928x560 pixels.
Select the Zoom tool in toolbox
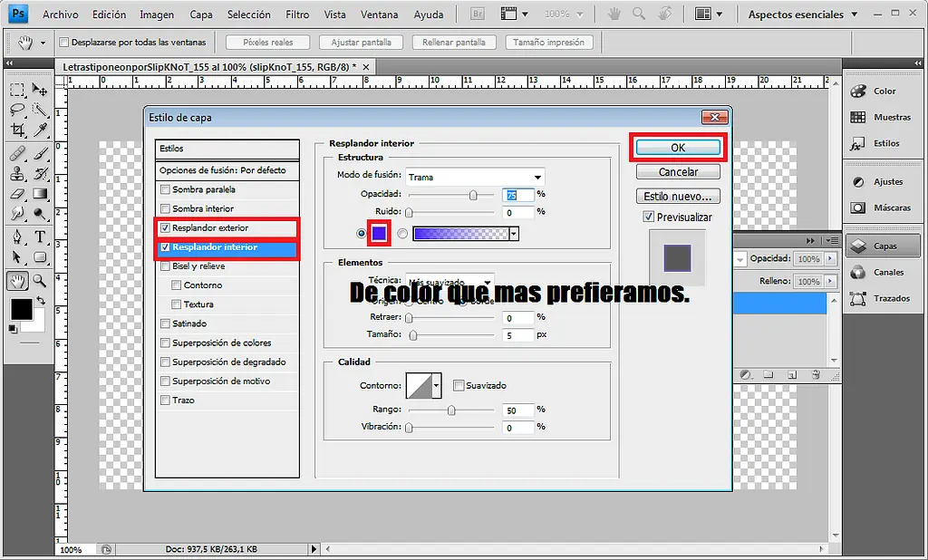(40, 281)
